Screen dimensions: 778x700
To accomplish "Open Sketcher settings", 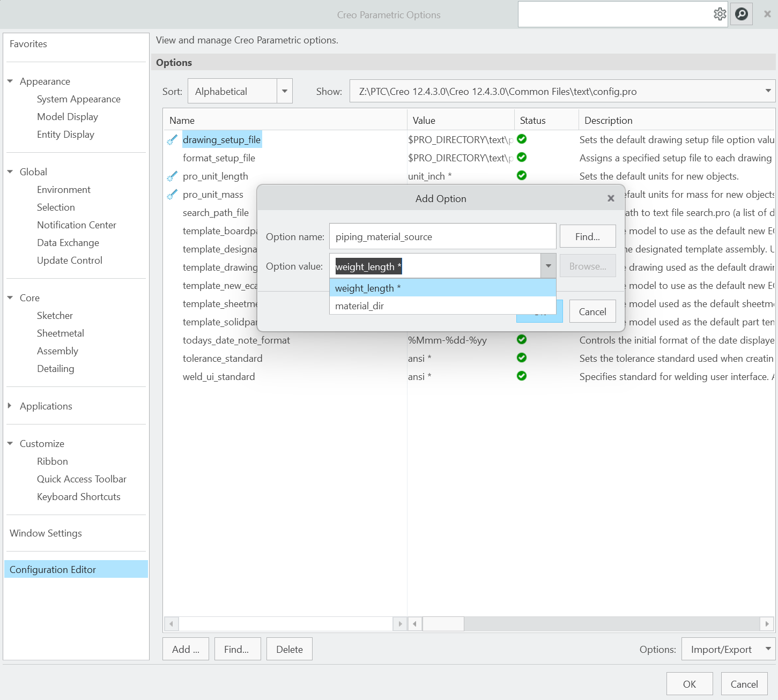I will [55, 316].
